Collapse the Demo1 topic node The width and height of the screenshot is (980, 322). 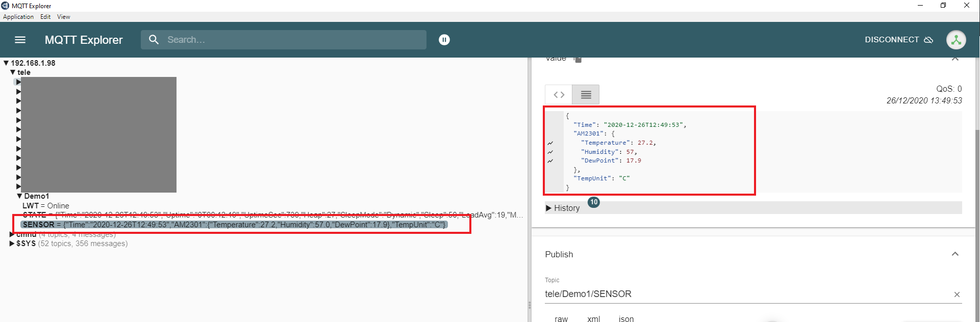(x=19, y=196)
